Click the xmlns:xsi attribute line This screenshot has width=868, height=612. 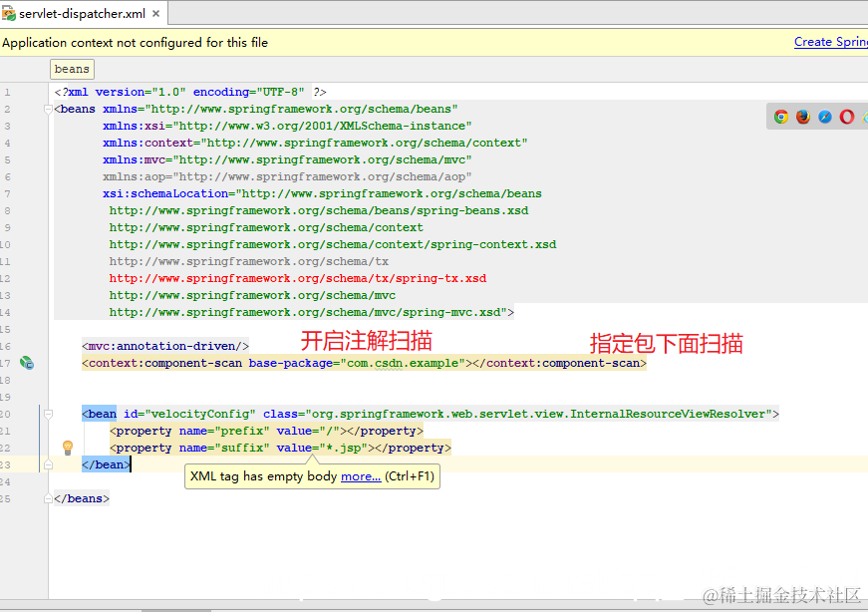click(287, 126)
